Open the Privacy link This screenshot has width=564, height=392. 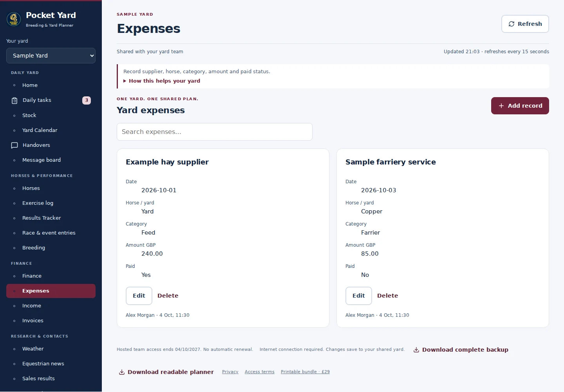point(230,372)
